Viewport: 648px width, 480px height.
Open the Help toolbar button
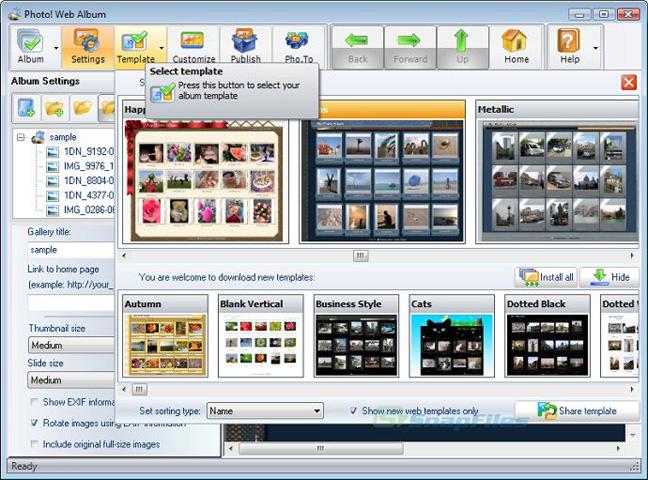coord(569,47)
